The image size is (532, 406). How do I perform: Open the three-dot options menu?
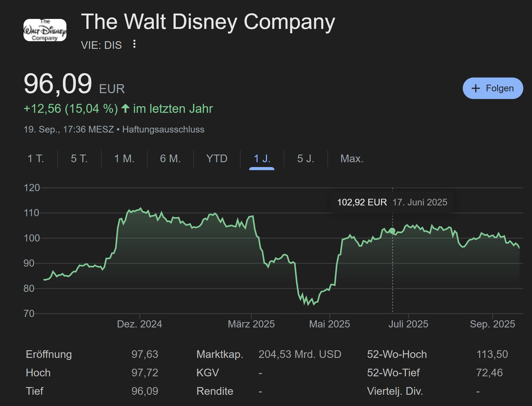pos(134,44)
